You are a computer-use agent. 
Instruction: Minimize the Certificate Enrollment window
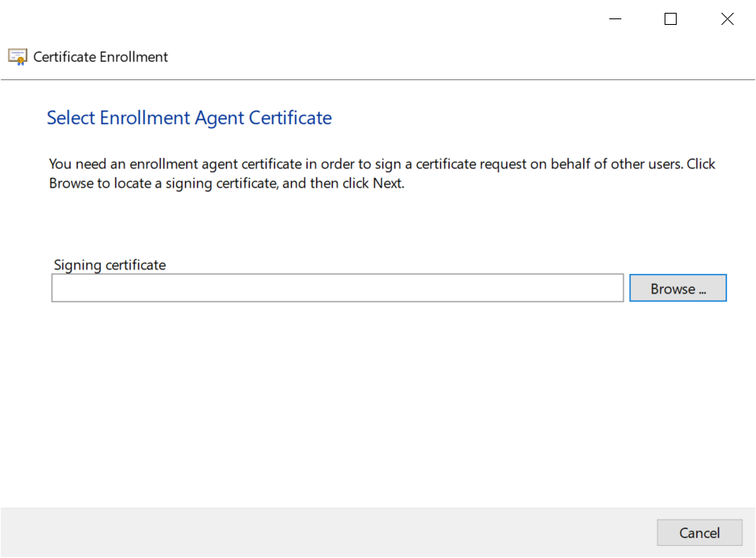pyautogui.click(x=615, y=19)
